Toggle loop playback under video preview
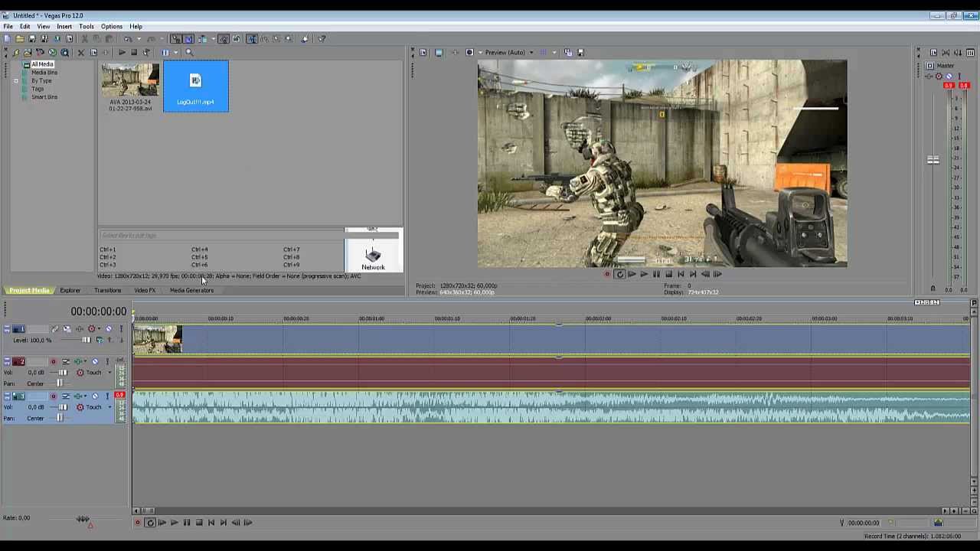Viewport: 980px width, 551px height. click(x=620, y=274)
